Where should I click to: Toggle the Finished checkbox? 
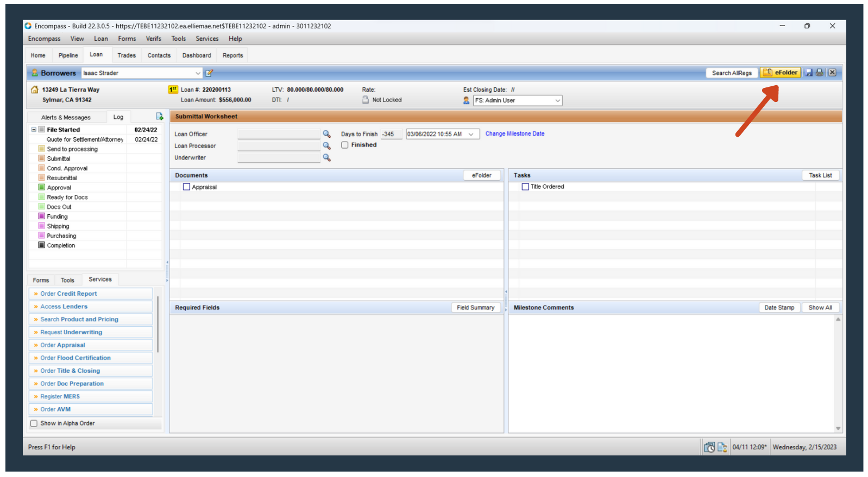click(345, 145)
